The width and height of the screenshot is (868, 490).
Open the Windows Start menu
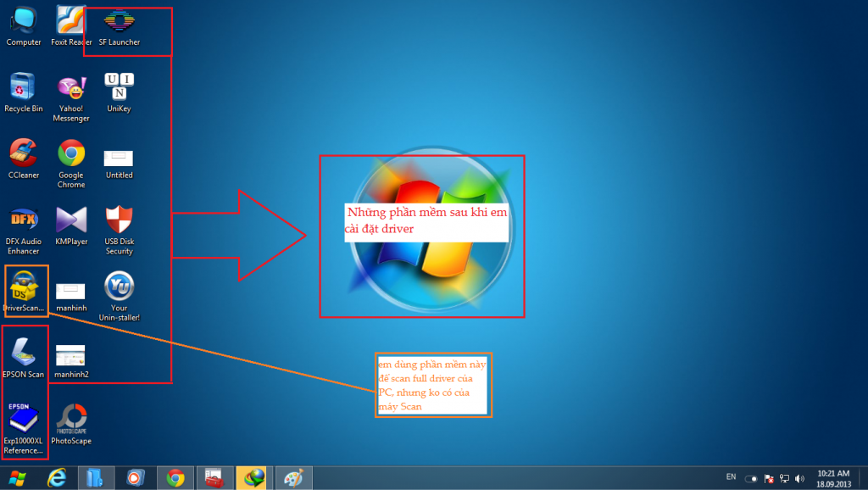pos(17,478)
